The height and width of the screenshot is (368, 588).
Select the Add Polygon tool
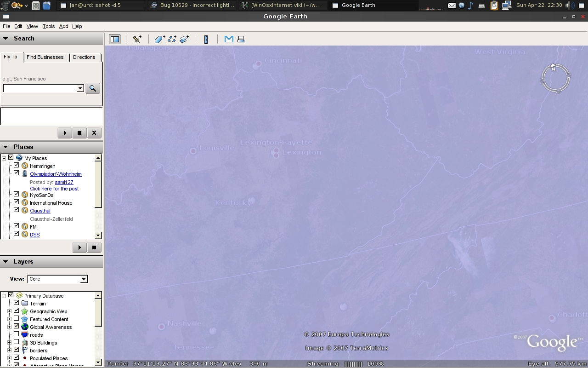(159, 39)
